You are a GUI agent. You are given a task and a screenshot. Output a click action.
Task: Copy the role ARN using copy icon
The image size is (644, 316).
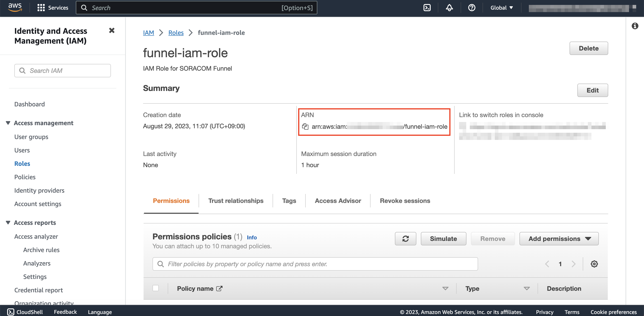tap(305, 126)
